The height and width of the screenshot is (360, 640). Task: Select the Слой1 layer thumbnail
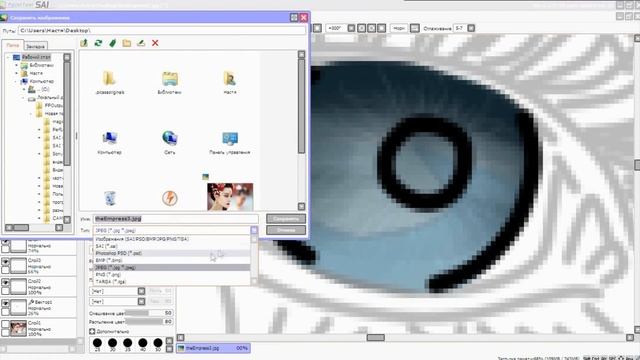point(18,329)
